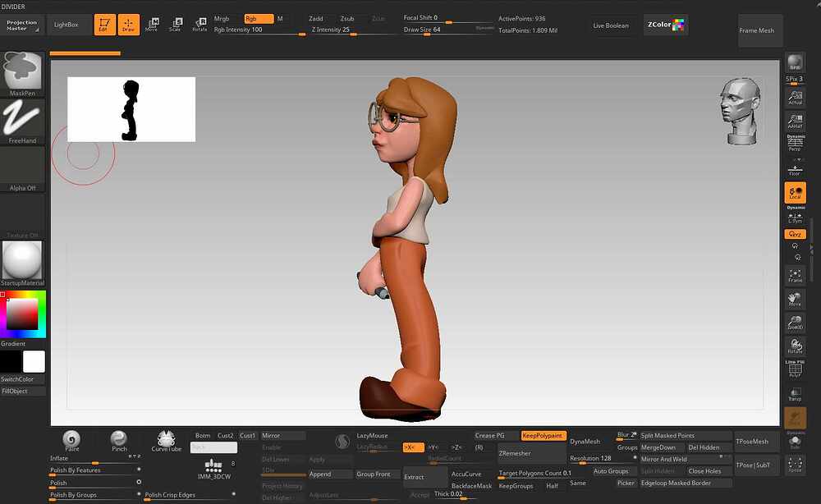
Task: Click the Zoom3D navigation icon
Action: 795,323
